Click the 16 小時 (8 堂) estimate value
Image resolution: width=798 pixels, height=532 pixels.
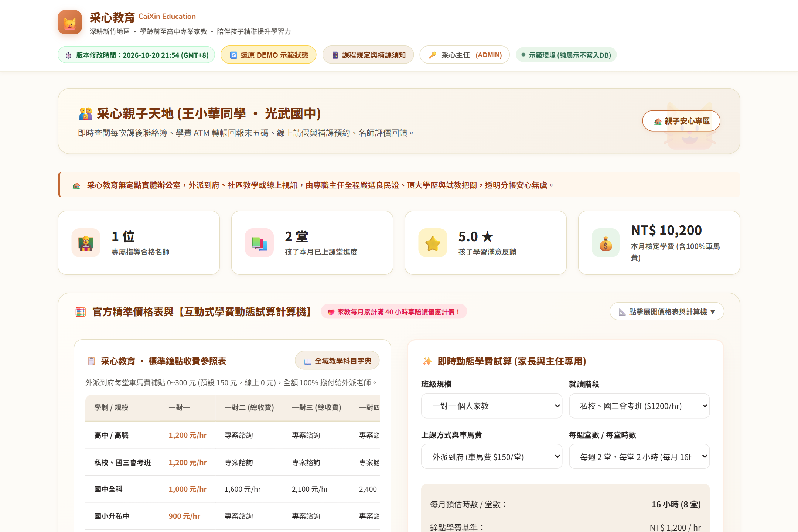[x=676, y=504]
